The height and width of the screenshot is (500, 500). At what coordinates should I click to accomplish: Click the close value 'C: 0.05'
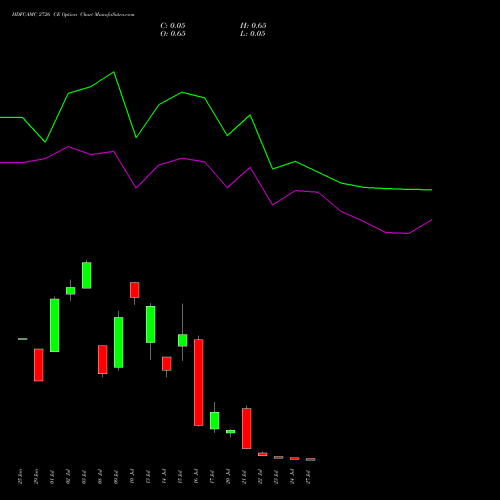point(173,26)
